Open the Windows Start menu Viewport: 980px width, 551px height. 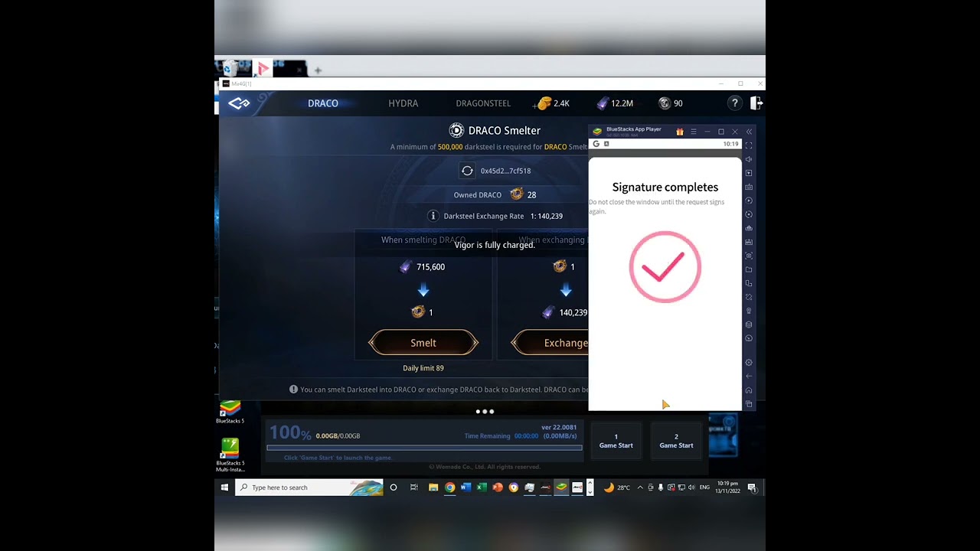pyautogui.click(x=224, y=487)
